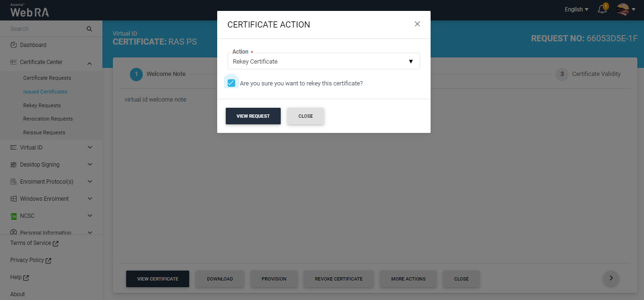644x300 pixels.
Task: Open the Action dropdown
Action: point(323,62)
